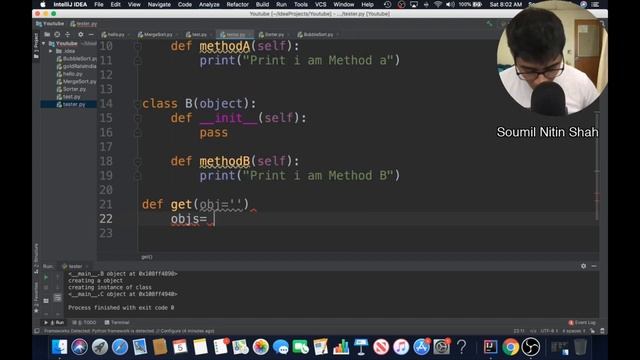Fold class B at line 14
640x360 pixels.
click(138, 104)
